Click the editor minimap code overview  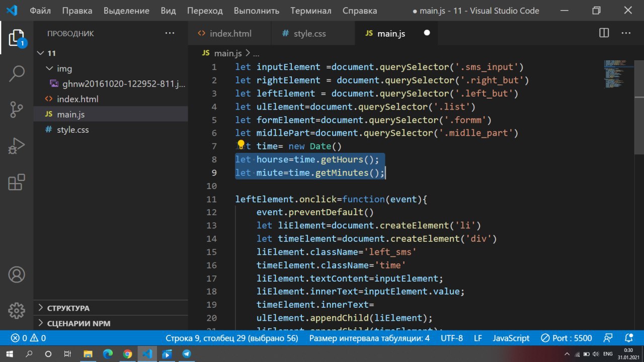click(x=617, y=73)
